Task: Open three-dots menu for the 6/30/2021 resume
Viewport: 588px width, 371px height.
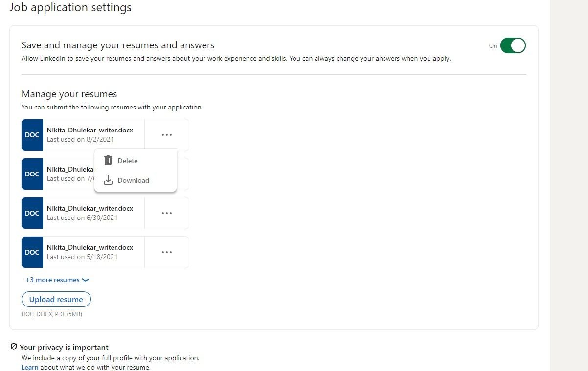Action: (x=167, y=213)
